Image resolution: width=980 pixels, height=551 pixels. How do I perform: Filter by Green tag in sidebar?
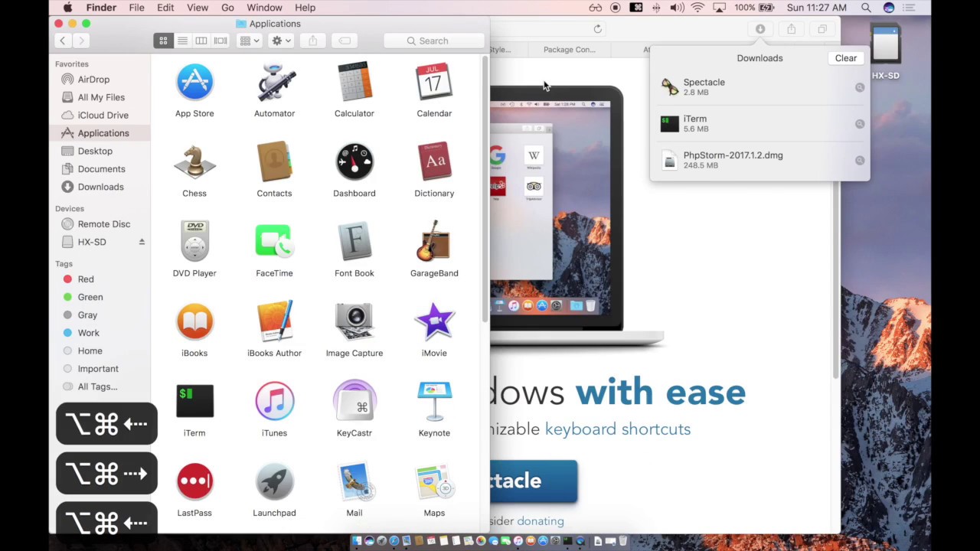pyautogui.click(x=90, y=297)
